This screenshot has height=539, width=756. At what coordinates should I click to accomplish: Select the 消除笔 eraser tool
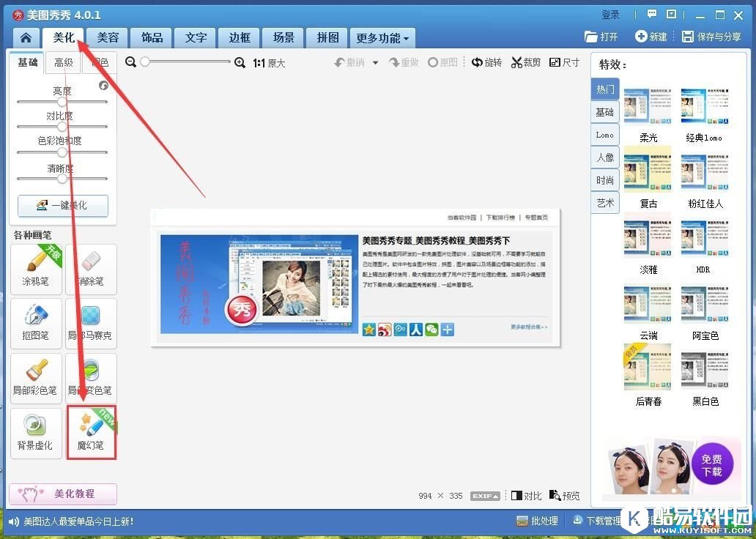[x=90, y=268]
